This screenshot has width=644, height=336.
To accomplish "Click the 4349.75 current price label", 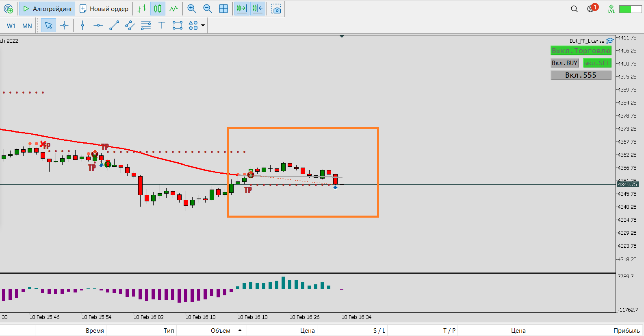I will tap(627, 185).
